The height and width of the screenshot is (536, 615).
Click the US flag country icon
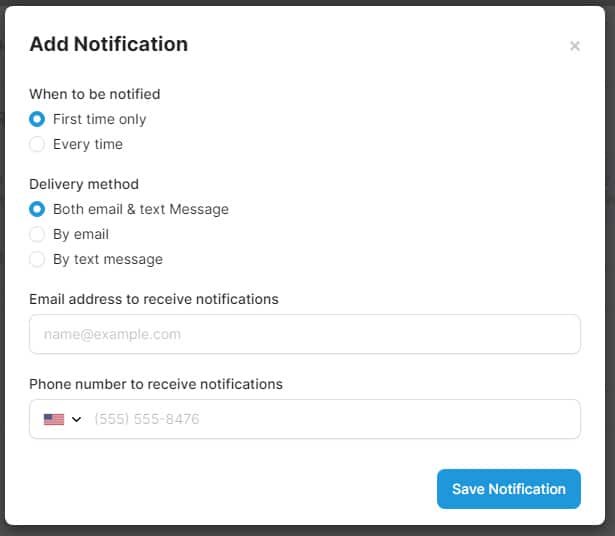[x=54, y=419]
